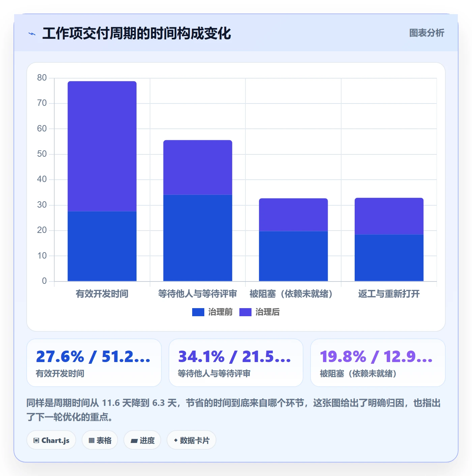Click the y-axis value 0

(x=44, y=281)
